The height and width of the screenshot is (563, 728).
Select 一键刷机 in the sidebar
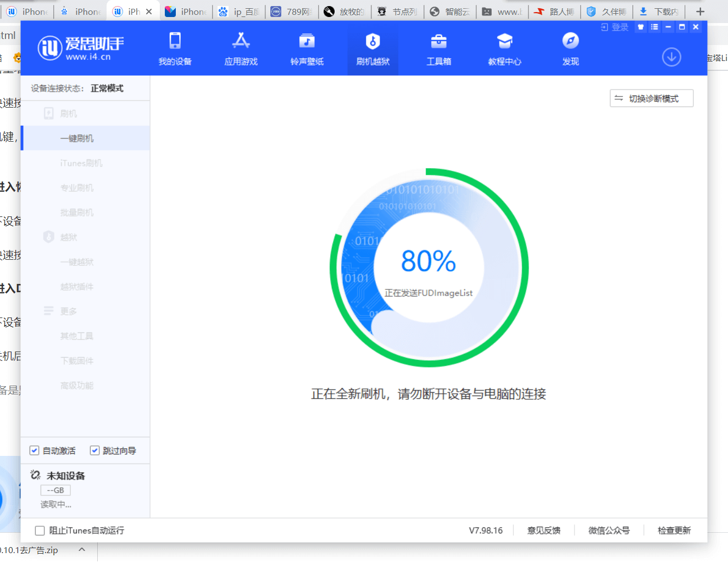click(x=77, y=138)
